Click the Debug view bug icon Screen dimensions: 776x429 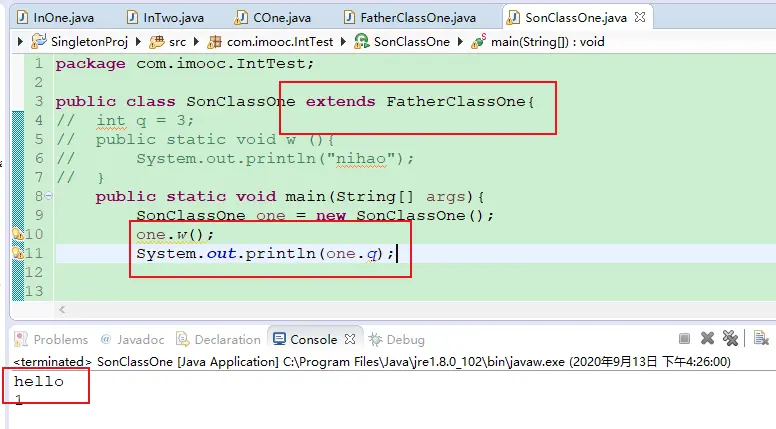376,339
